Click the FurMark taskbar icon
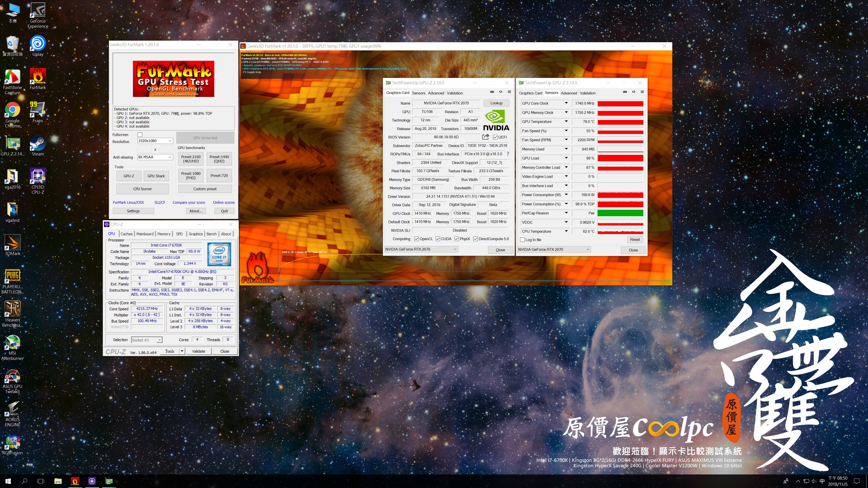 75,481
